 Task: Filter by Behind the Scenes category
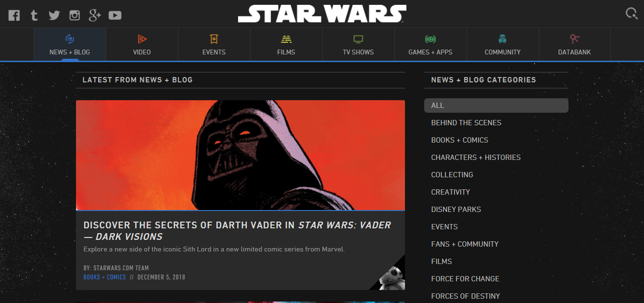pos(466,123)
